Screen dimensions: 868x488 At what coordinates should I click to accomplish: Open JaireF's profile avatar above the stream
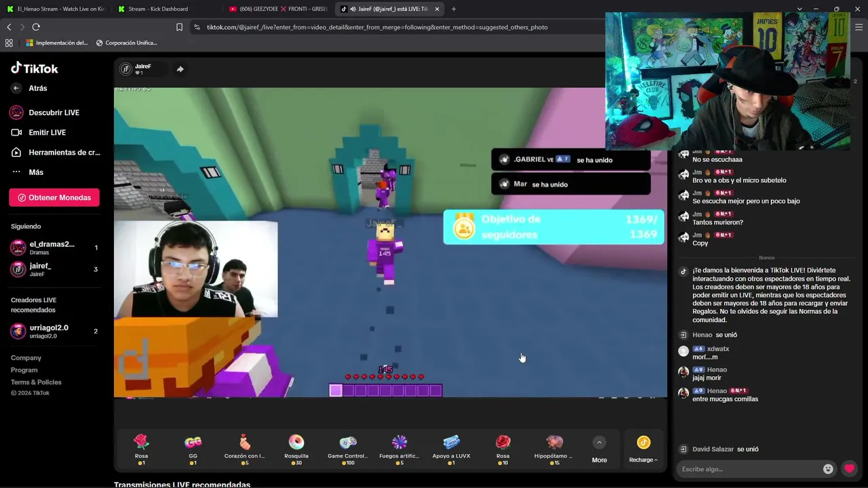pos(125,69)
